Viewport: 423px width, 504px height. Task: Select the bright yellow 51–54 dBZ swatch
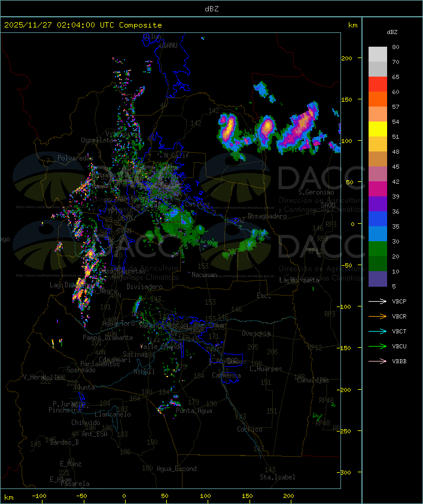point(378,129)
